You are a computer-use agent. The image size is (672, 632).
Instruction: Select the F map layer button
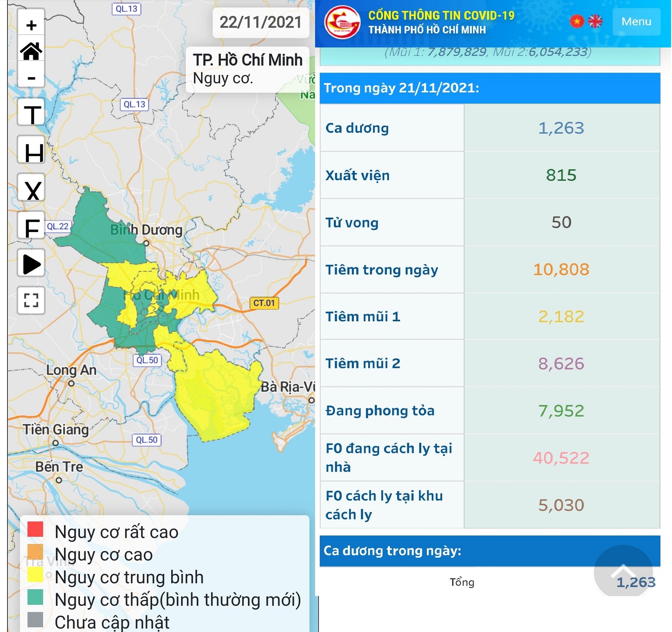tap(31, 226)
